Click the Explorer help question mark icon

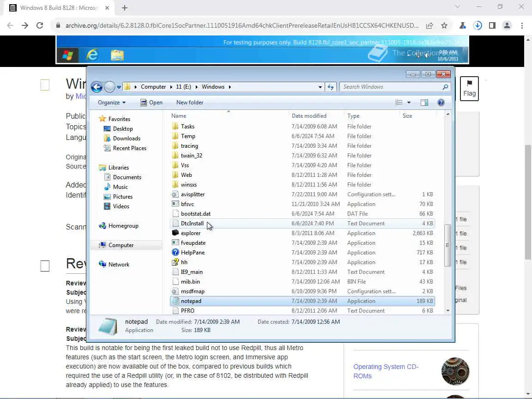tap(441, 103)
